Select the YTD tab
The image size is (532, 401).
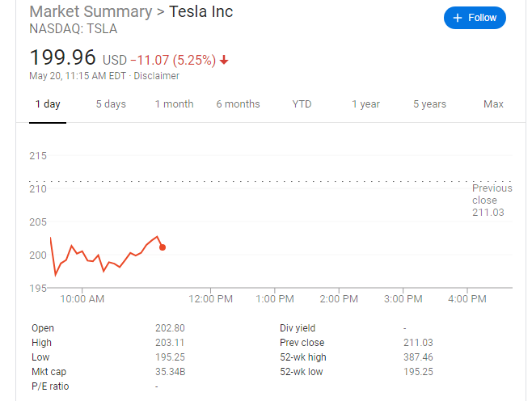point(302,104)
